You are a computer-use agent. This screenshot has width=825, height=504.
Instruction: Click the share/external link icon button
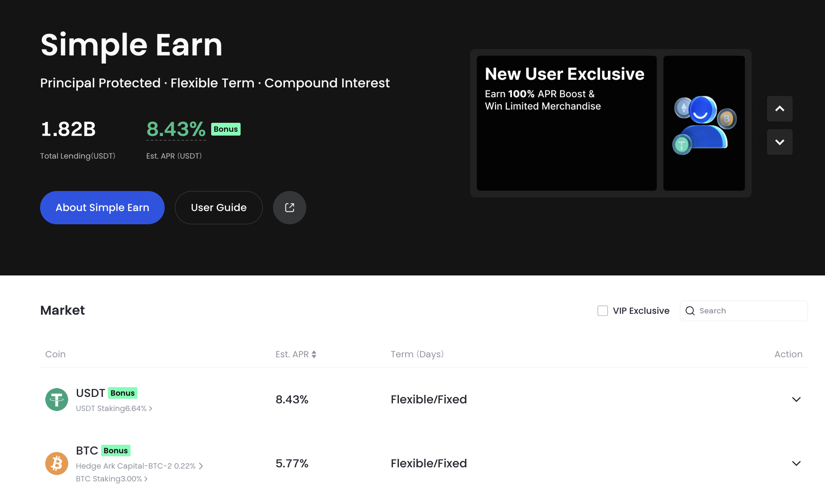[289, 208]
